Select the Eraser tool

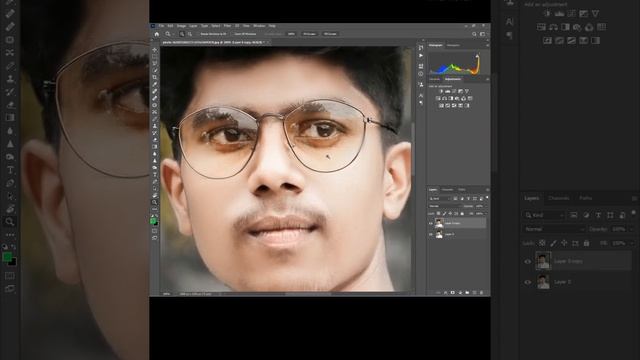pos(155,140)
